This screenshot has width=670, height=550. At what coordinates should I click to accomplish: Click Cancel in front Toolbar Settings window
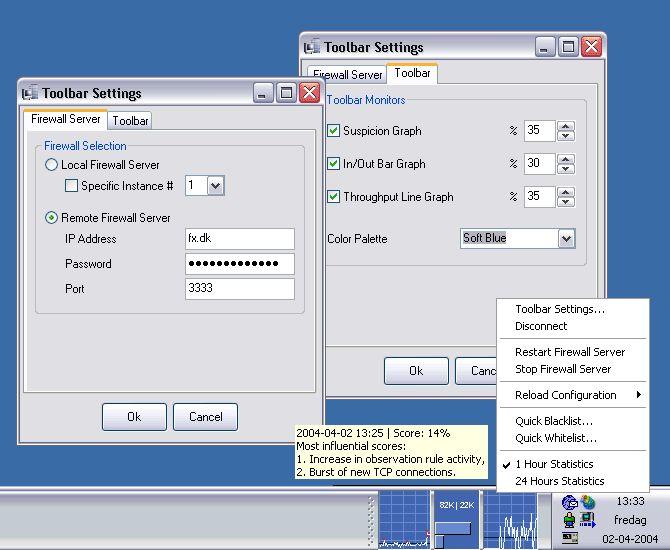206,417
